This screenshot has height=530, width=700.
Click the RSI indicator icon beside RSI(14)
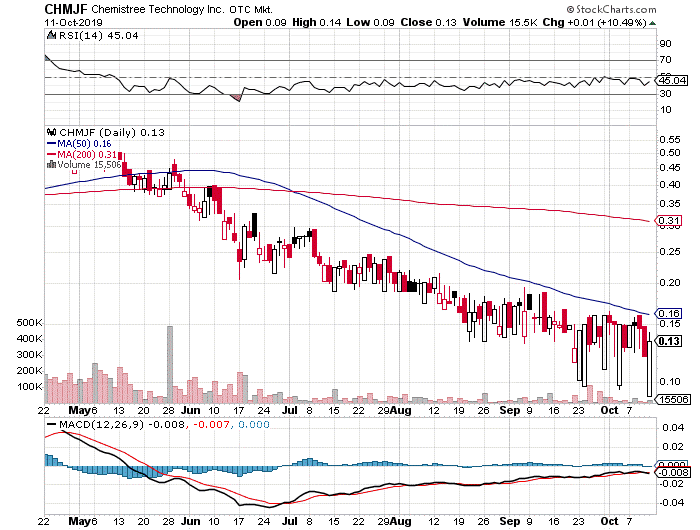tap(51, 35)
